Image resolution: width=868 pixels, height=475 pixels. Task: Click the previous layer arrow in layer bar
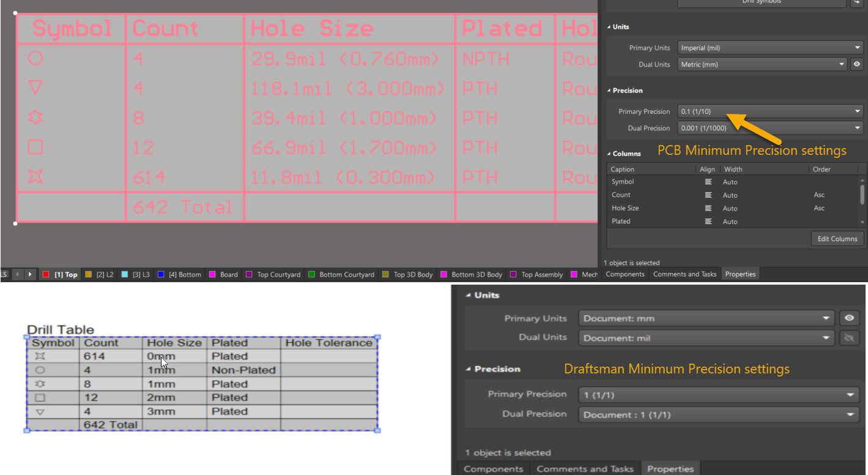tap(17, 274)
